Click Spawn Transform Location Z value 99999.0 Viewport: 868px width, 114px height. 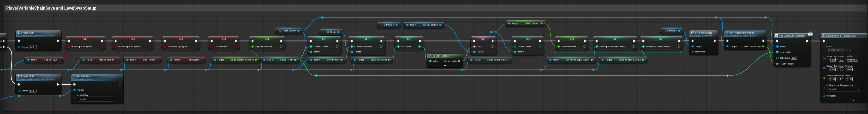(x=853, y=60)
